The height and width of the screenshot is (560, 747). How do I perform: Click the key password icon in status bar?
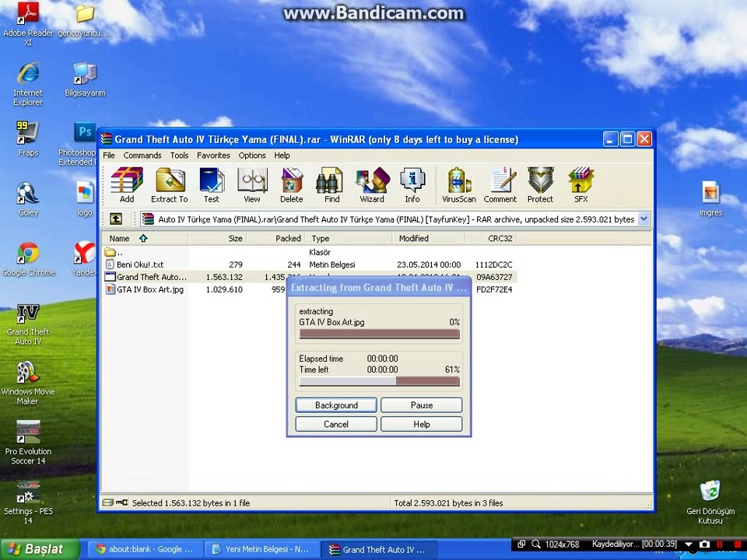[x=122, y=502]
